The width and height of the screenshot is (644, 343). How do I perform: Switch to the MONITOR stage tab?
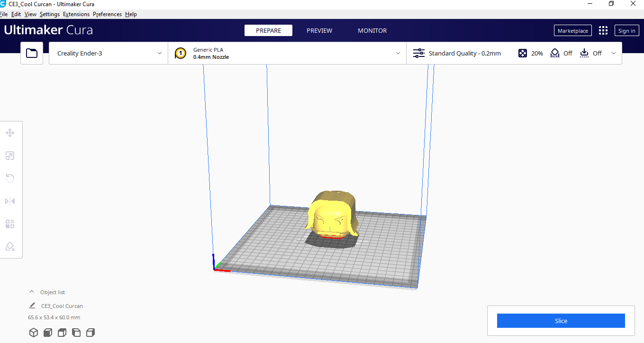(372, 30)
